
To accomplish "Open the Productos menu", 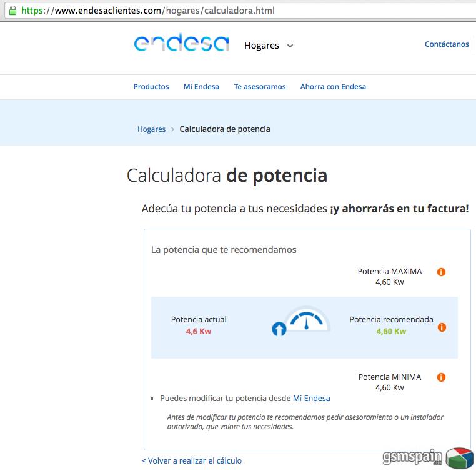I will pos(151,87).
